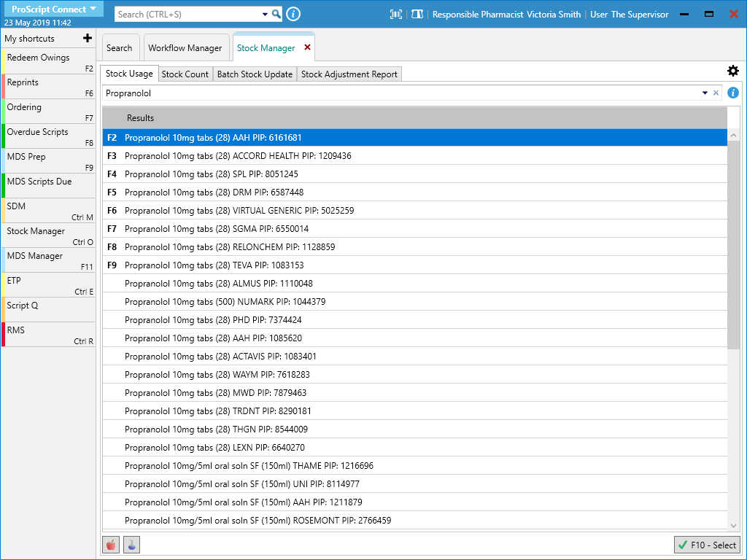747x560 pixels.
Task: Open the info icon beside search box
Action: [x=293, y=15]
